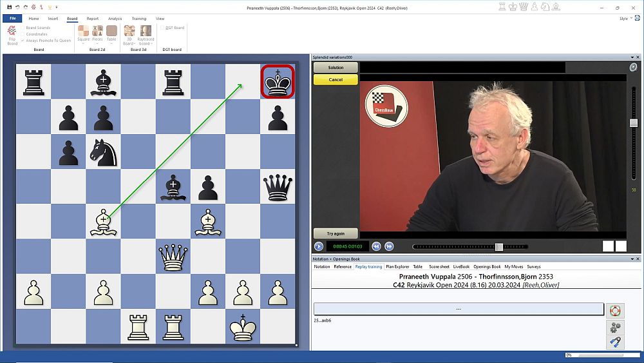Screen dimensions: 644x363
Task: Click the video timeline slider handle
Action: 498,247
